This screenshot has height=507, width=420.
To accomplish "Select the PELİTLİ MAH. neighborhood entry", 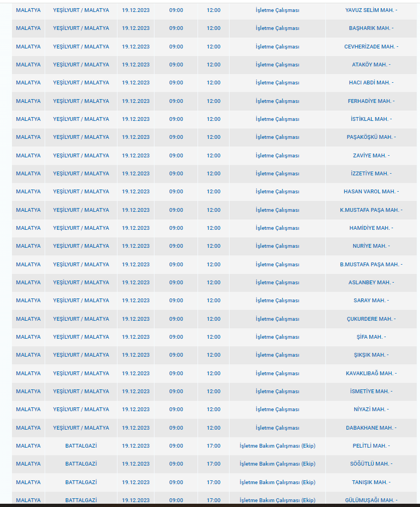I will 371,446.
